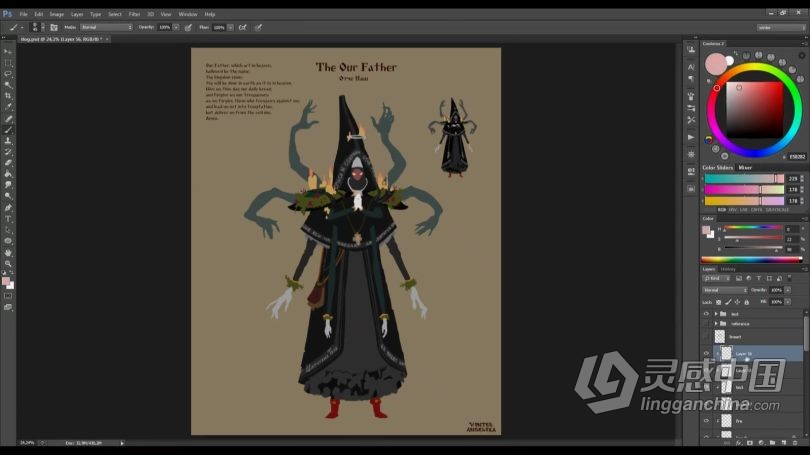This screenshot has height=455, width=810.
Task: Open the Actions play icon in panel dock
Action: pos(691,137)
